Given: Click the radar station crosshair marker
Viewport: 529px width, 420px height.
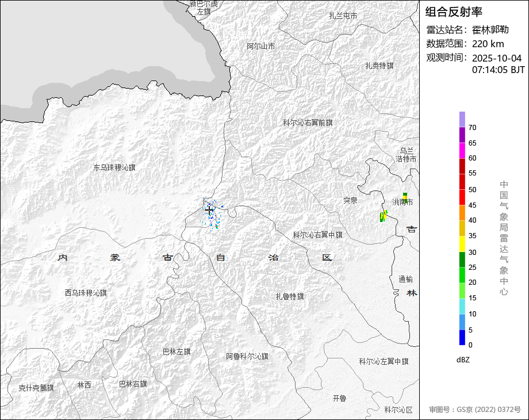Looking at the screenshot, I should [209, 211].
